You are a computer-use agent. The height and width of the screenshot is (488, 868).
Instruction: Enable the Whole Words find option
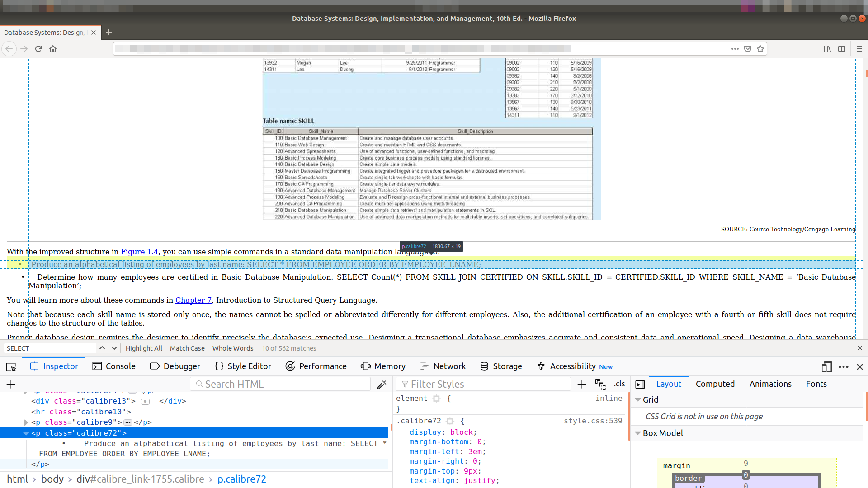[x=233, y=348]
